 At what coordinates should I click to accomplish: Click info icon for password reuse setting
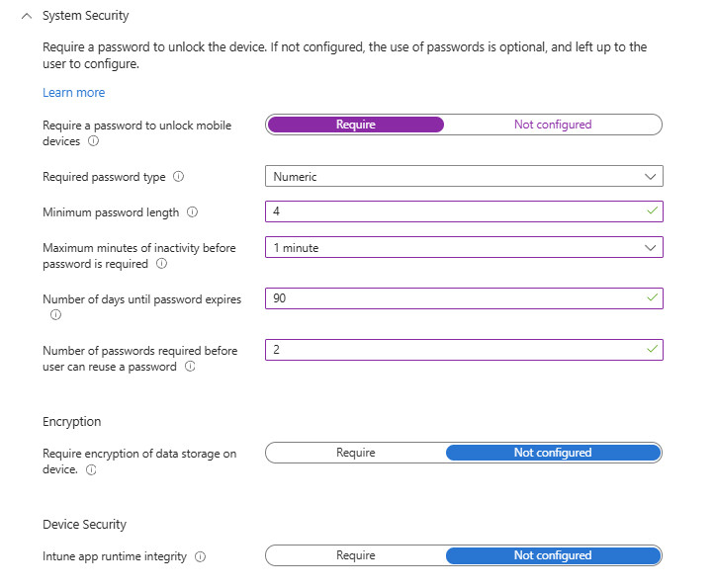[189, 367]
